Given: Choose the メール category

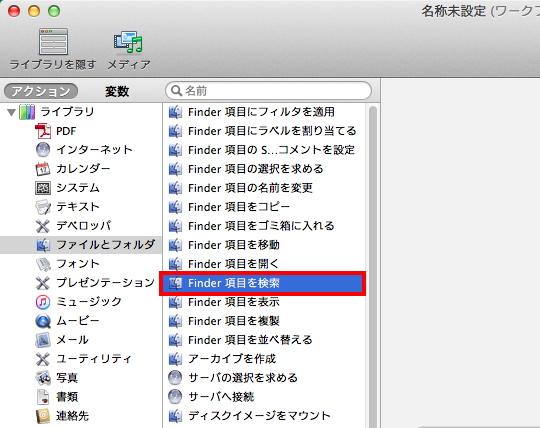Looking at the screenshot, I should click(72, 340).
